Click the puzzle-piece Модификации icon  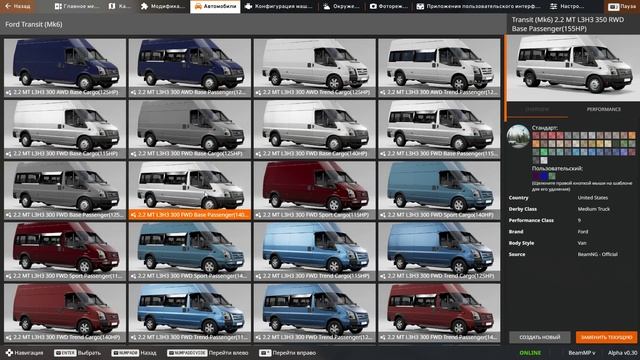(x=144, y=6)
